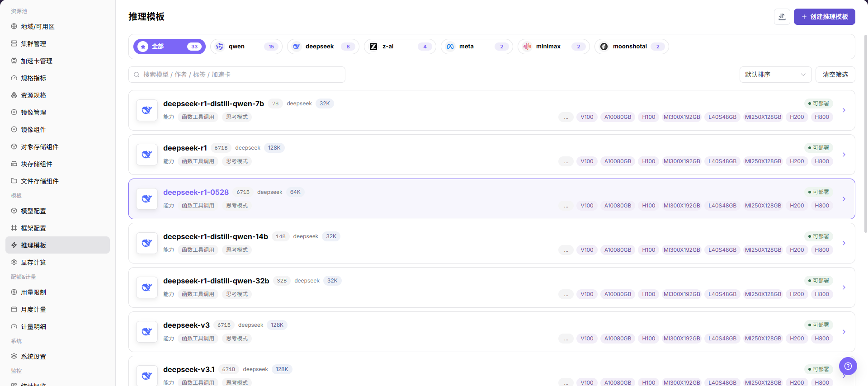The height and width of the screenshot is (386, 868).
Task: Click the download/export icon button
Action: pos(782,17)
